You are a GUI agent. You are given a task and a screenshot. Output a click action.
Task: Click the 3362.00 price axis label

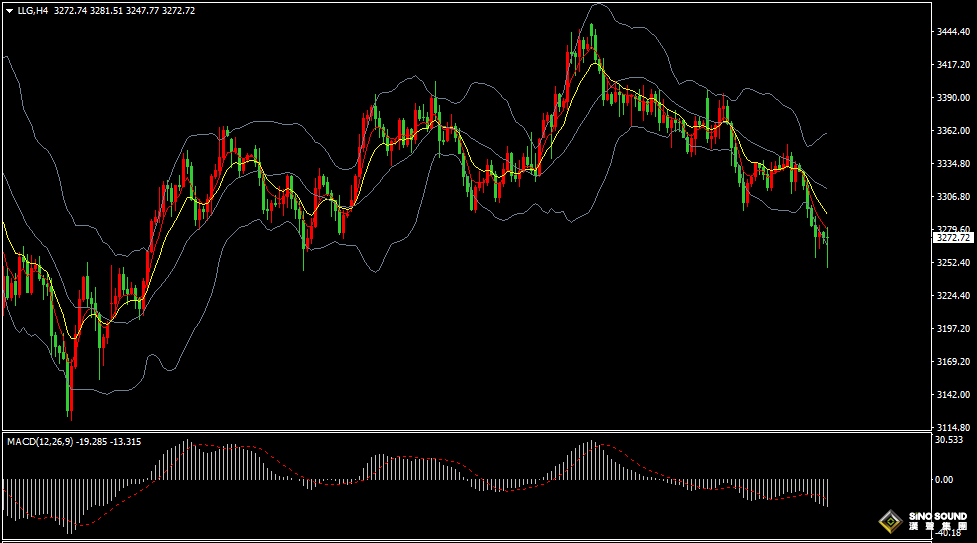[x=953, y=131]
